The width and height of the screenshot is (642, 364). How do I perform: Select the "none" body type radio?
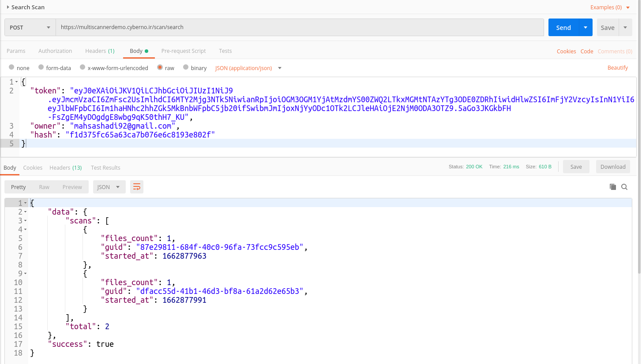[x=11, y=67]
